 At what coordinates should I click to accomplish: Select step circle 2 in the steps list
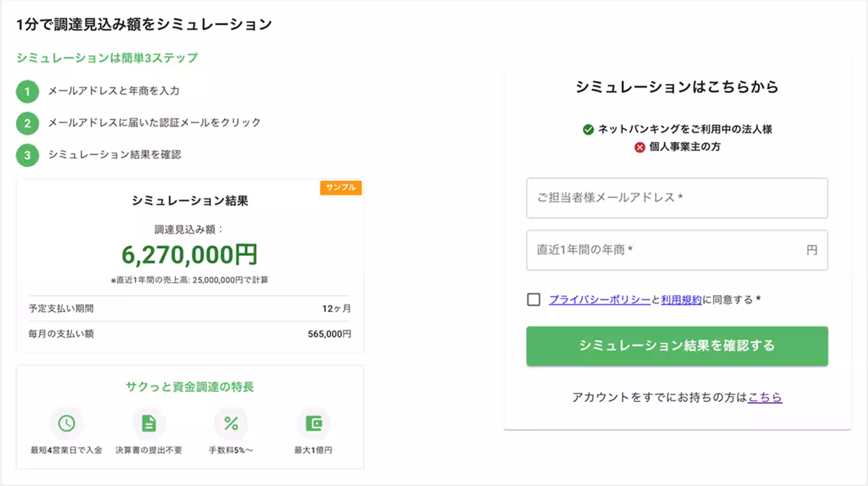tap(27, 123)
